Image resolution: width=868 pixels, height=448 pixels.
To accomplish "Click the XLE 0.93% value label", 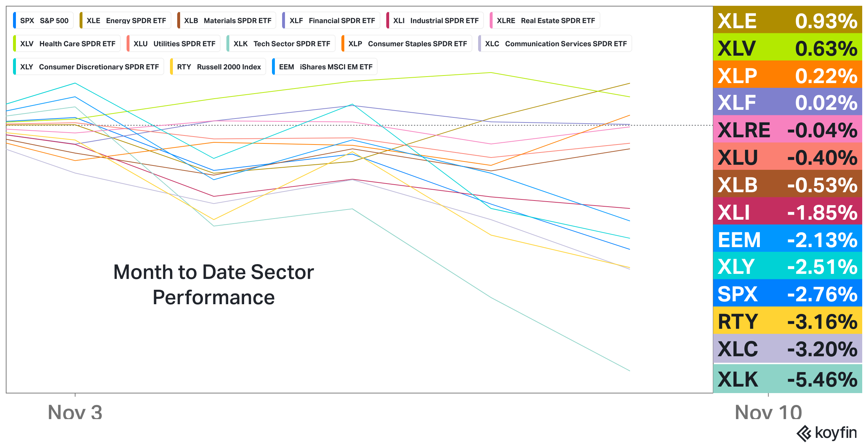I will (x=787, y=21).
